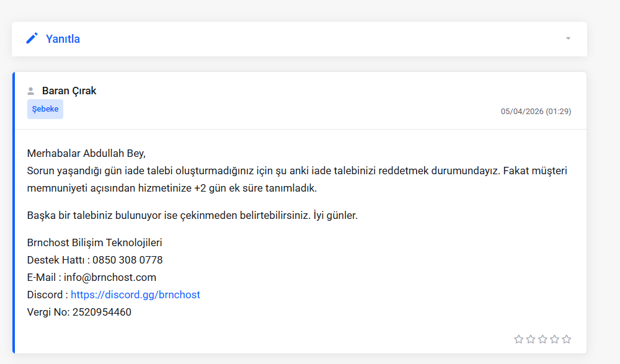Expand the Yanıtla panel dropdown arrow
The image size is (620, 364).
(x=568, y=38)
